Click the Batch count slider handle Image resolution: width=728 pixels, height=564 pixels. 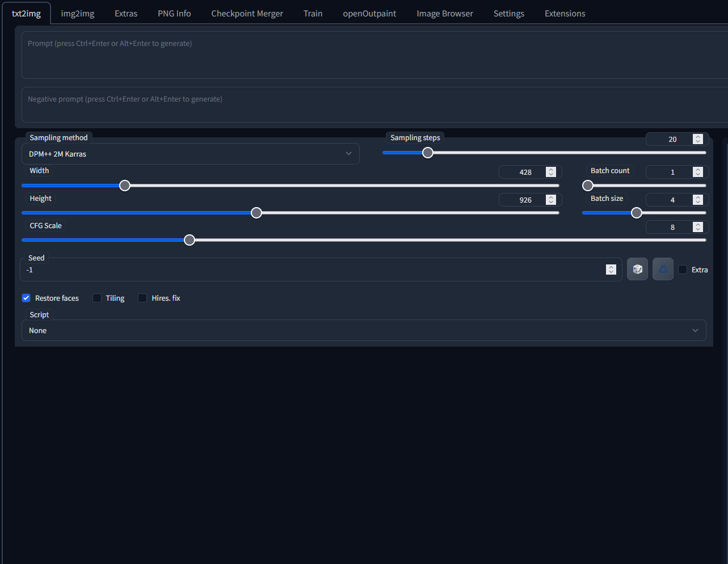click(x=588, y=186)
